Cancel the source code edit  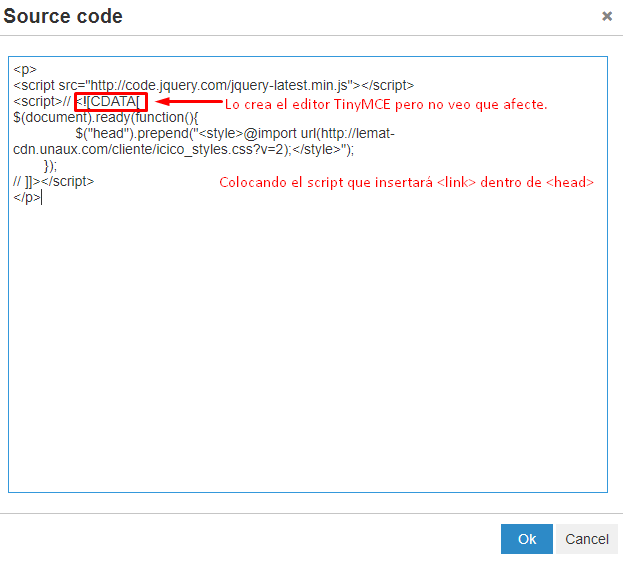[586, 539]
